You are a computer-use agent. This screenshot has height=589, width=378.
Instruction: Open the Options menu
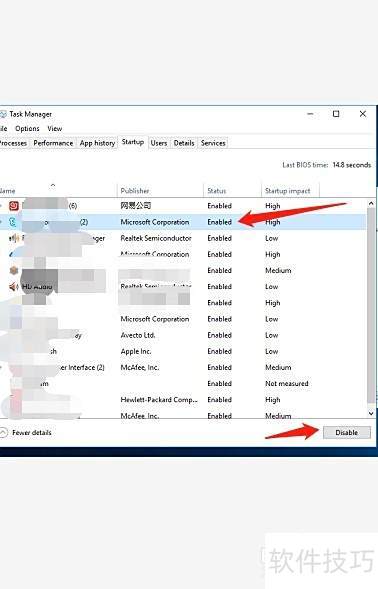pyautogui.click(x=27, y=128)
